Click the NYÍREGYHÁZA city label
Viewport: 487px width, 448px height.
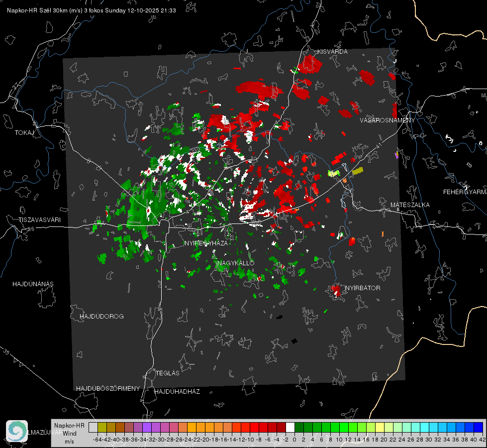pyautogui.click(x=206, y=243)
